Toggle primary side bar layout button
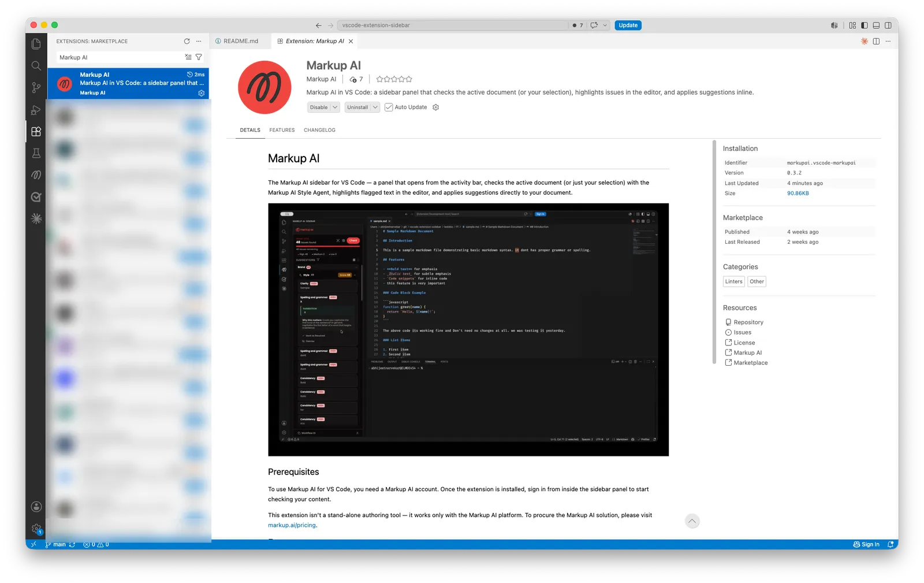The width and height of the screenshot is (924, 583). coord(865,25)
